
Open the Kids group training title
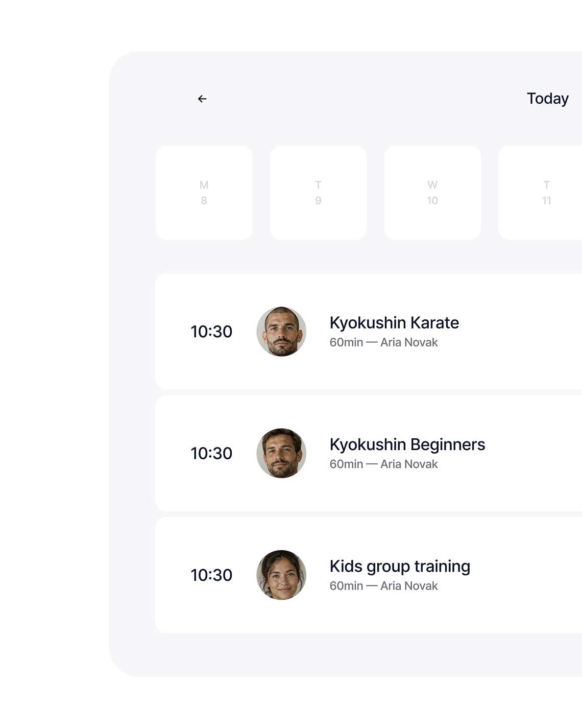click(x=400, y=566)
